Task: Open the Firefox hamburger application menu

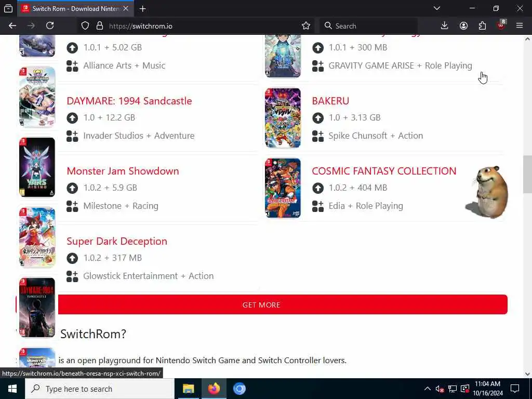Action: 520,26
